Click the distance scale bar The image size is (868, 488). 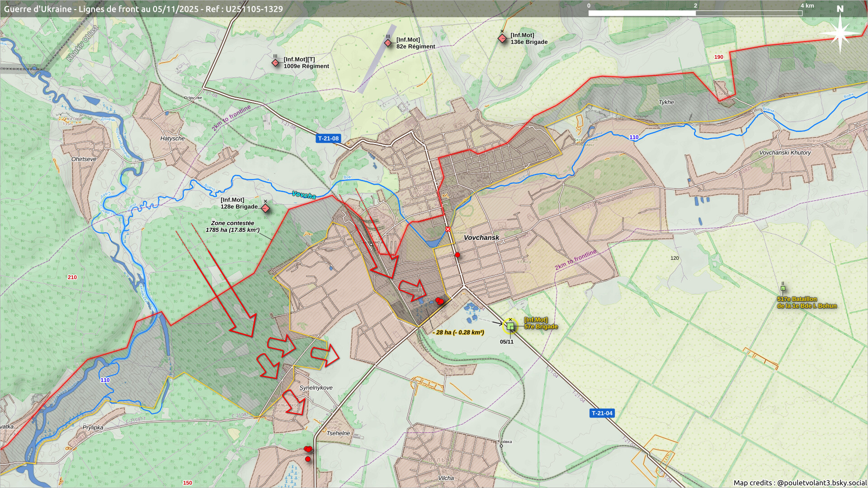[x=695, y=13]
